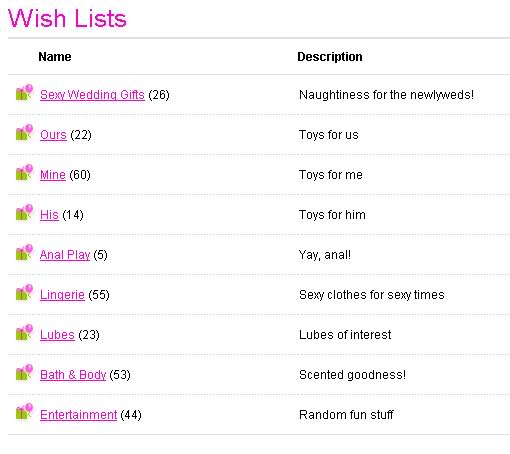The image size is (510, 454).
Task: Open the Entertainment wish list link
Action: click(x=79, y=415)
